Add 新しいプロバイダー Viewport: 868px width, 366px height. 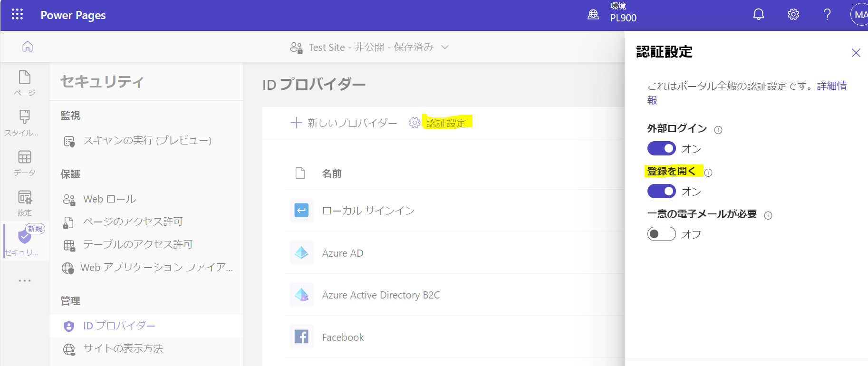(344, 123)
